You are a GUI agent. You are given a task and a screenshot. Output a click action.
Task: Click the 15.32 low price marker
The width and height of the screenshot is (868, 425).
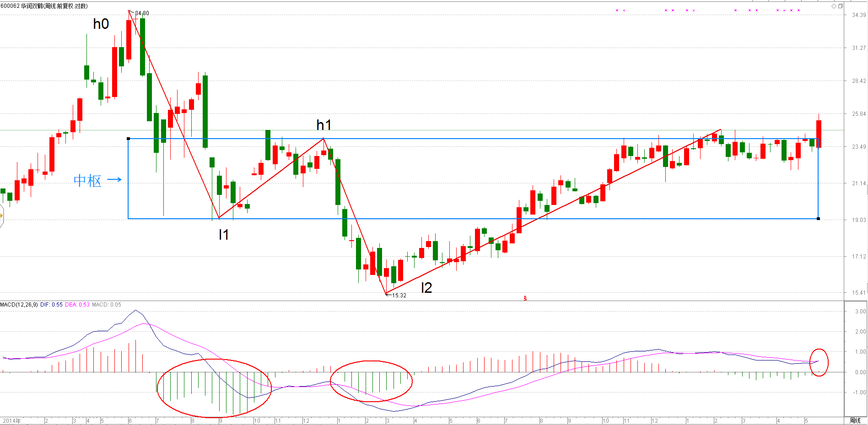click(399, 295)
